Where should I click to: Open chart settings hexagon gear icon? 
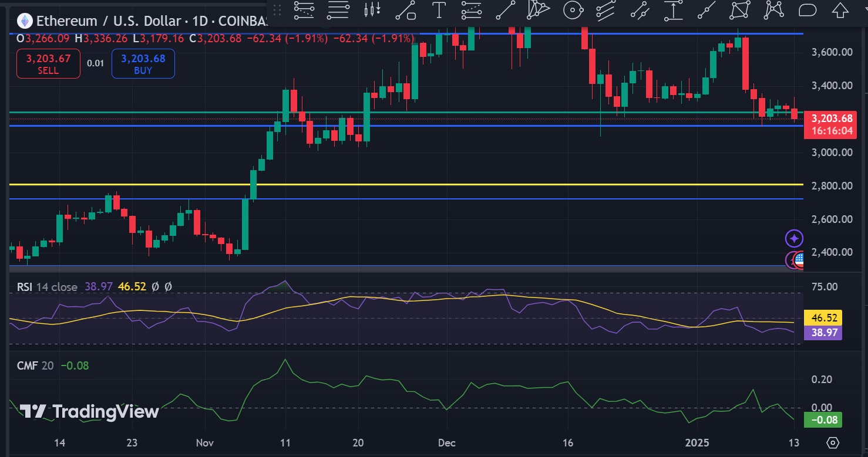[833, 442]
